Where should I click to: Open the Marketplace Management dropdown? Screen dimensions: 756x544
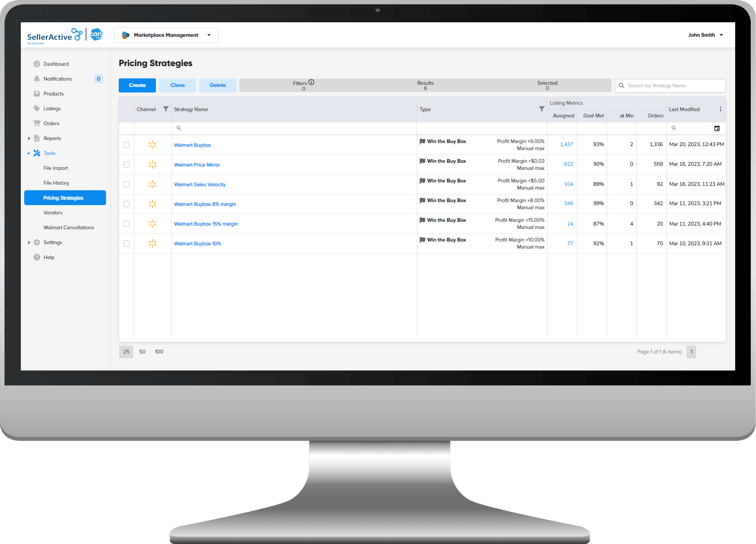(166, 35)
